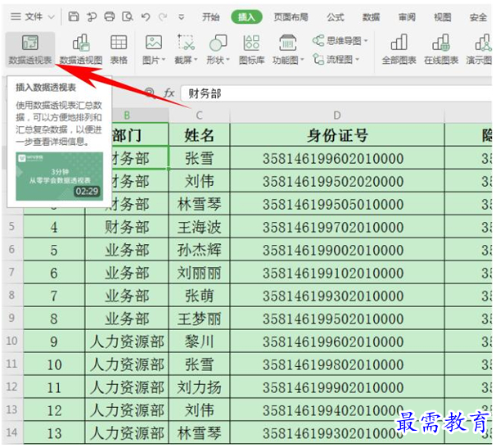Image resolution: width=496 pixels, height=448 pixels.
Task: Select the 插入 tab
Action: click(246, 16)
